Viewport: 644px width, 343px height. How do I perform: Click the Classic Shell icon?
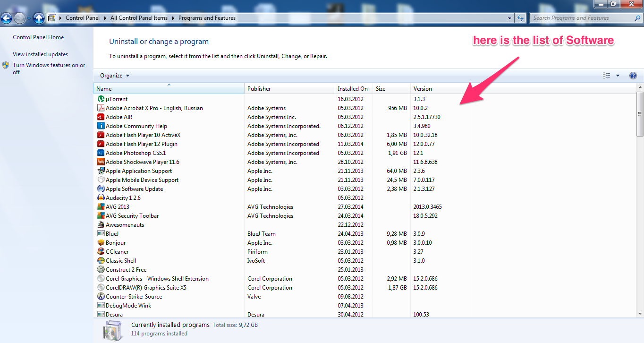(x=101, y=261)
